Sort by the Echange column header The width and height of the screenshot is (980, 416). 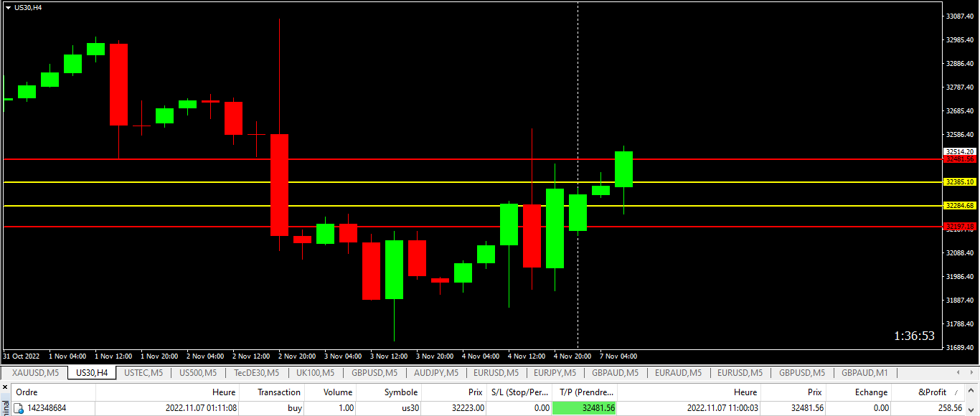pyautogui.click(x=859, y=392)
